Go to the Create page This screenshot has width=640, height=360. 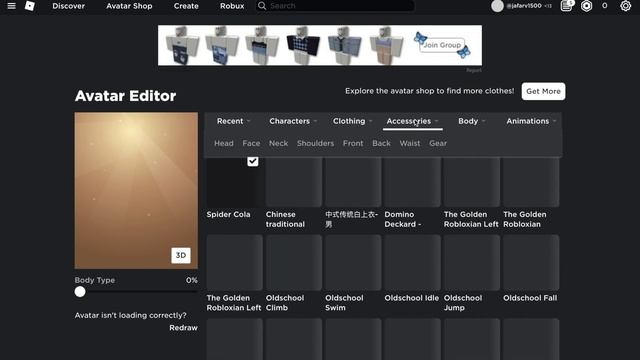tap(186, 6)
